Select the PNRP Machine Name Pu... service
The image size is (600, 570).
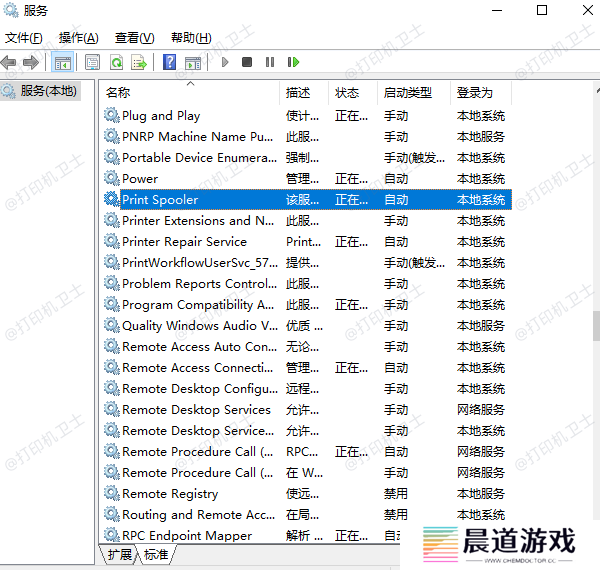(197, 137)
